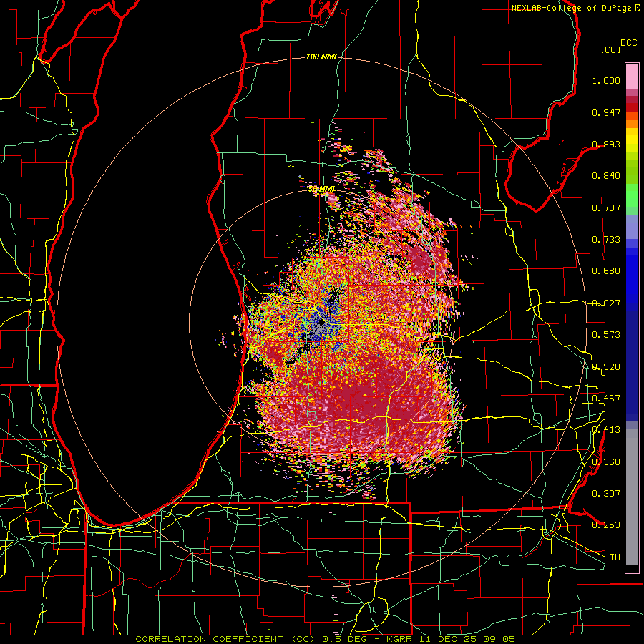Click the 0.733 legend value

tap(606, 240)
